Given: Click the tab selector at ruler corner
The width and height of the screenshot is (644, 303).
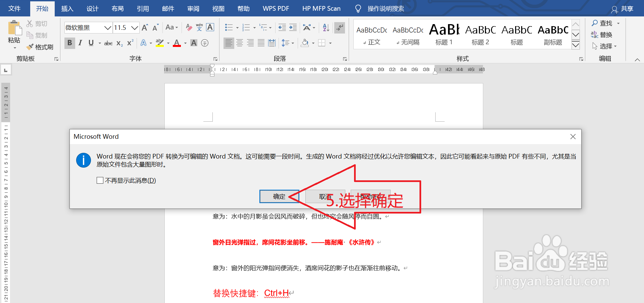Looking at the screenshot, I should 6,70.
